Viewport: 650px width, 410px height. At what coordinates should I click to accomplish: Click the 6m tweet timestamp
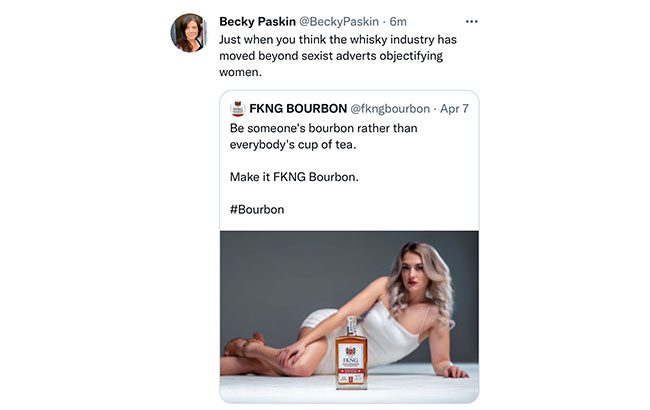[398, 22]
